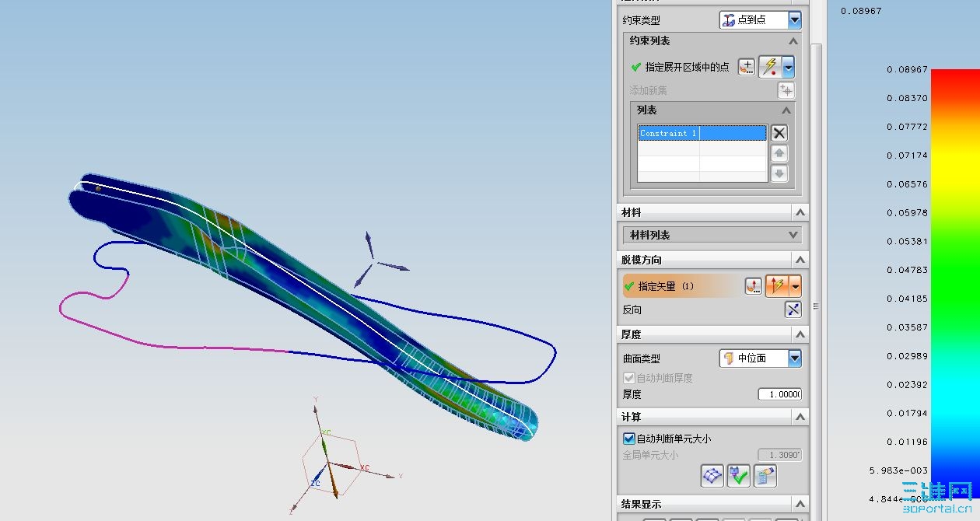980x521 pixels.
Task: Open the 约束类型 dropdown showing 点到点
Action: click(x=760, y=20)
